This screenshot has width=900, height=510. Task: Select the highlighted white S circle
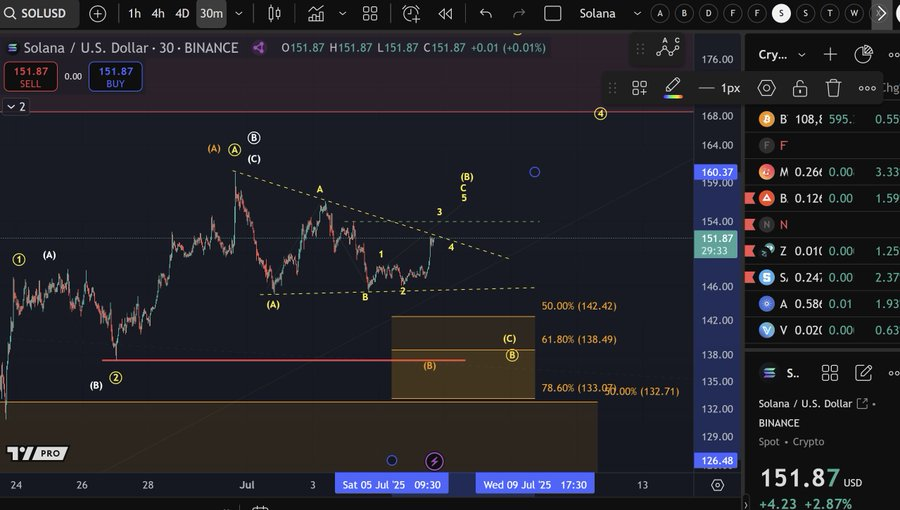(x=781, y=13)
